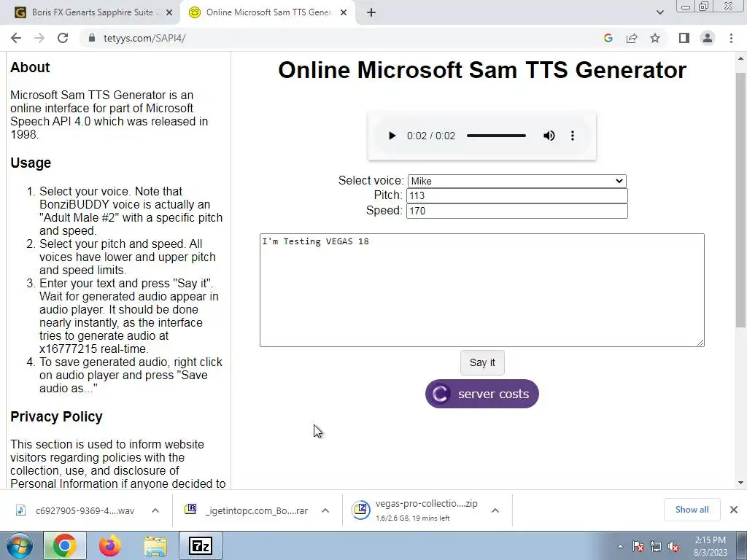Click the taskbar clock showing 2:15 PM

click(x=711, y=546)
